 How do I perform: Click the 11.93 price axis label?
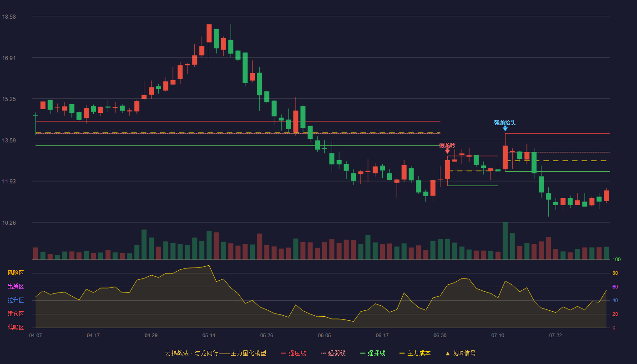point(9,182)
